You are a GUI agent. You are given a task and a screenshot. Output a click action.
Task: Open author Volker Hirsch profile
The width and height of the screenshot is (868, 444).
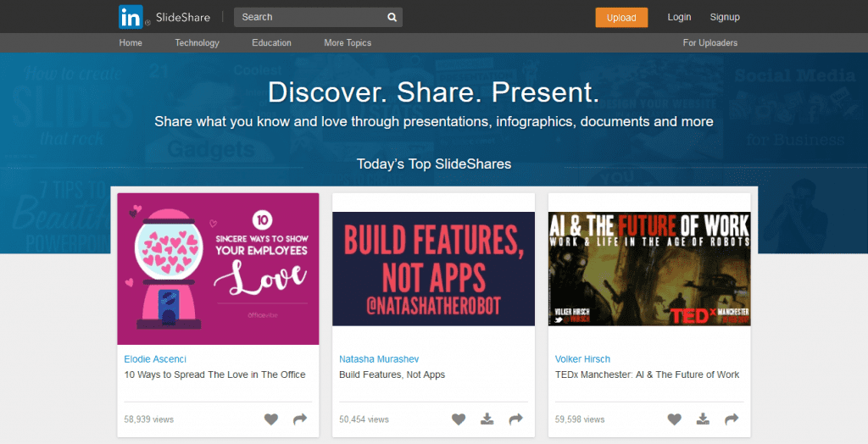[582, 359]
